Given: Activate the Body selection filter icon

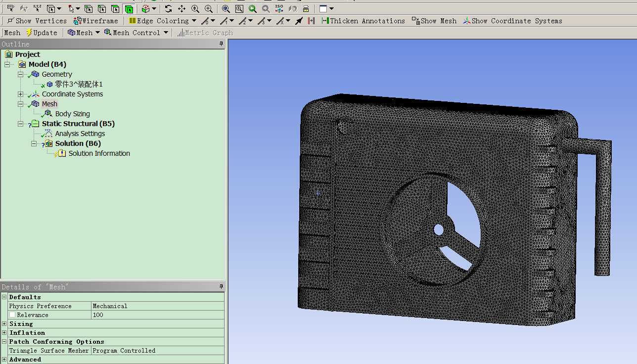Looking at the screenshot, I should click(129, 9).
